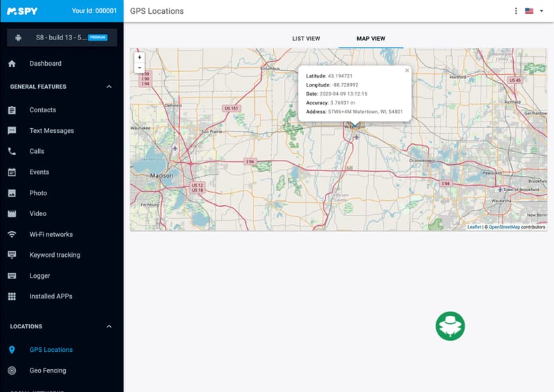Click the Longitude value -88.728992

[345, 84]
